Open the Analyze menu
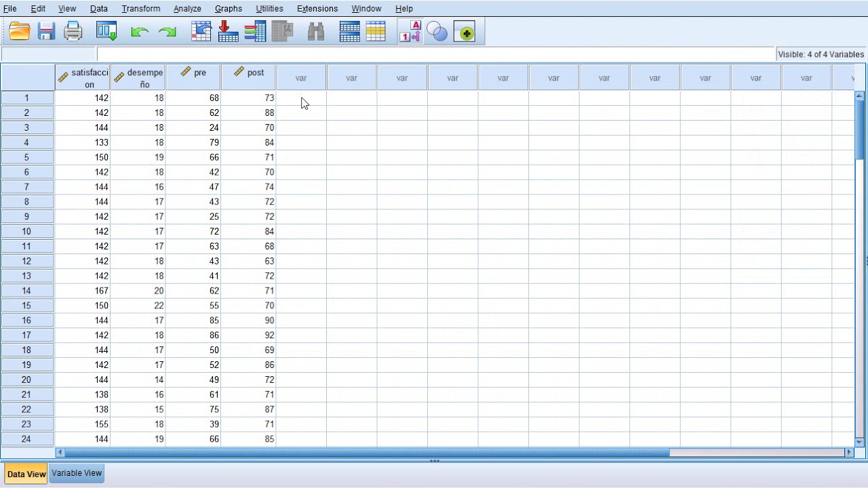868x488 pixels. pos(187,9)
